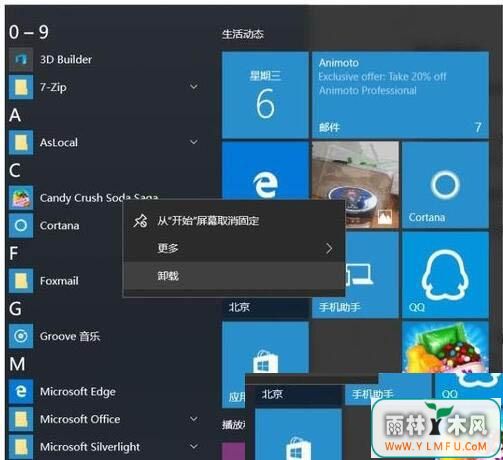This screenshot has height=460, width=503.
Task: Select 从"开始"屏幕取消固定 menu entry
Action: pos(234,221)
